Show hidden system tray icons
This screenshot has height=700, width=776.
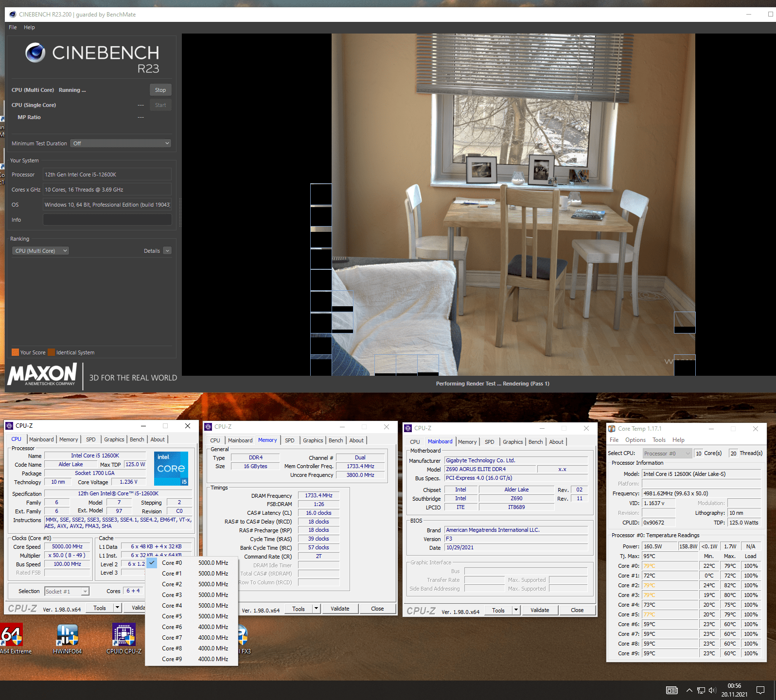coord(689,690)
